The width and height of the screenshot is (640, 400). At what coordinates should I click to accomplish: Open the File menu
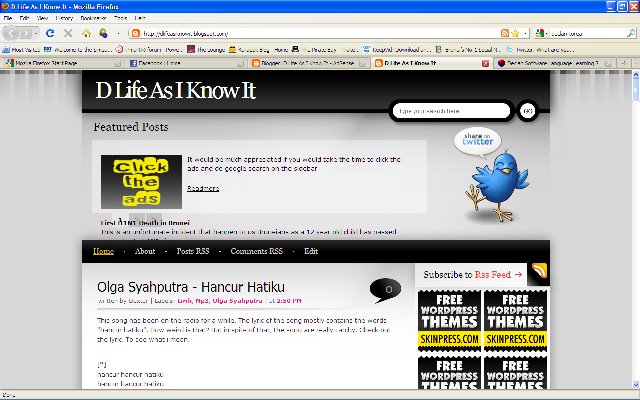point(8,18)
